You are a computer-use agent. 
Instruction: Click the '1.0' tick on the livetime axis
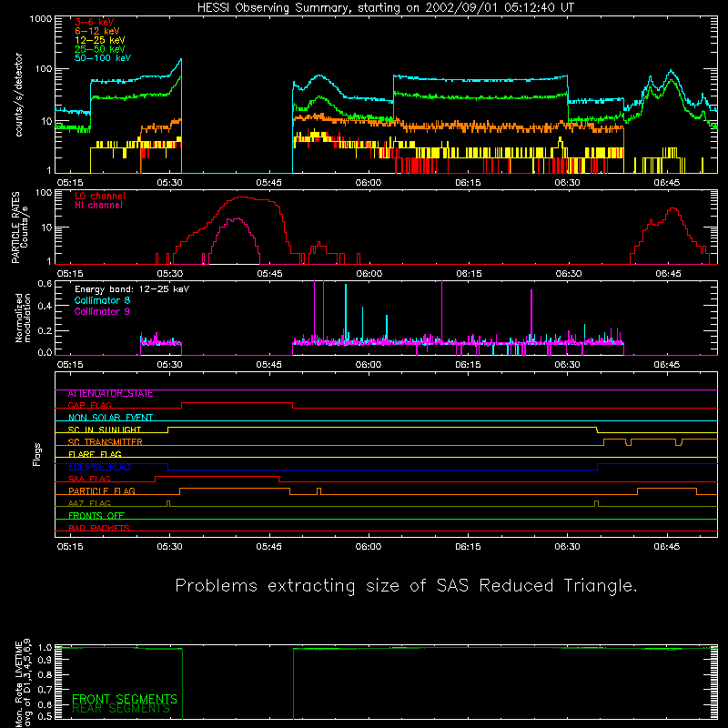[x=45, y=648]
